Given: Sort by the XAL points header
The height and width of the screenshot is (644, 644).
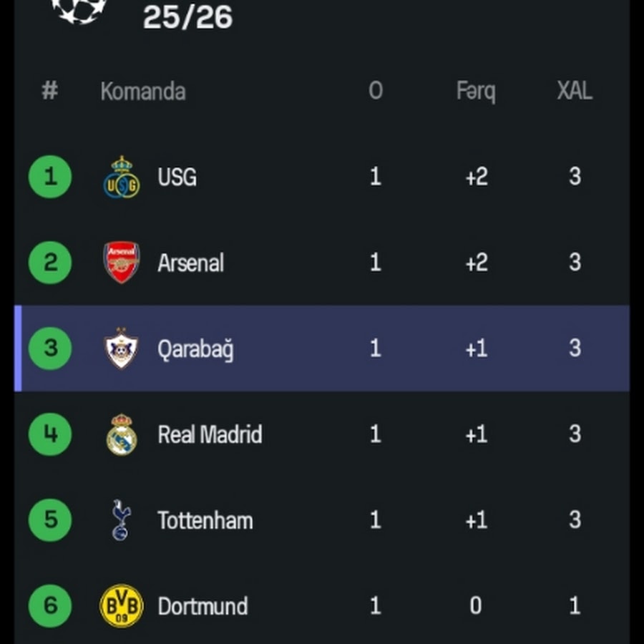Looking at the screenshot, I should [x=575, y=91].
